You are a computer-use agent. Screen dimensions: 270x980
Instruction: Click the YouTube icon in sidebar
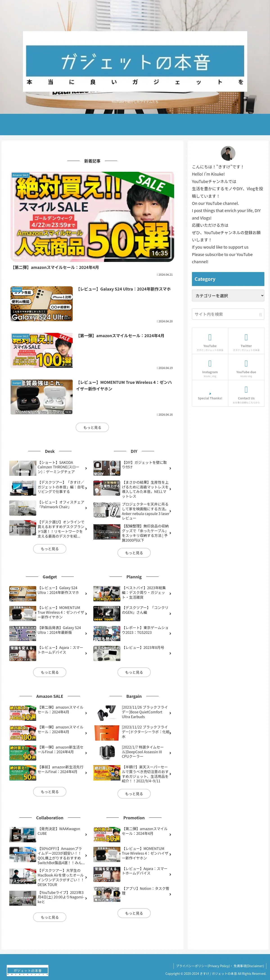coord(210,337)
